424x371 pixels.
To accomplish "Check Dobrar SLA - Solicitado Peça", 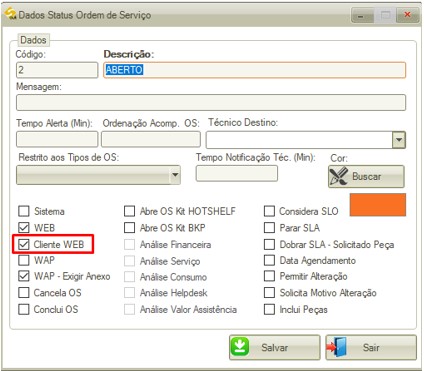I will [269, 244].
